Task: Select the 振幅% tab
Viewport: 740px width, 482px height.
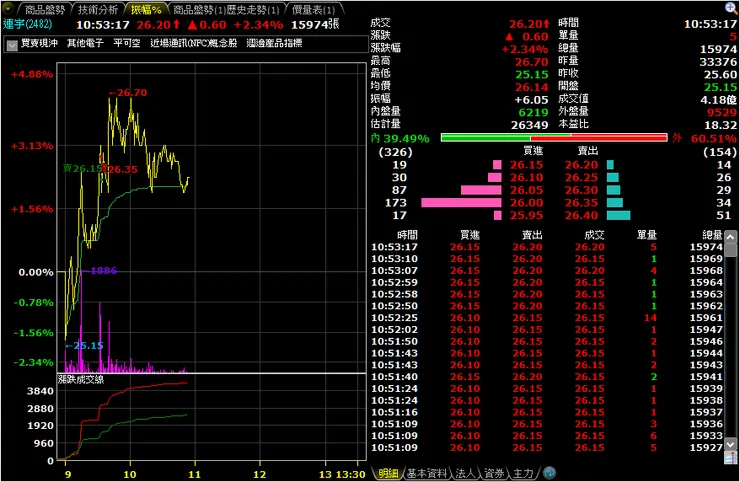Action: pyautogui.click(x=146, y=9)
